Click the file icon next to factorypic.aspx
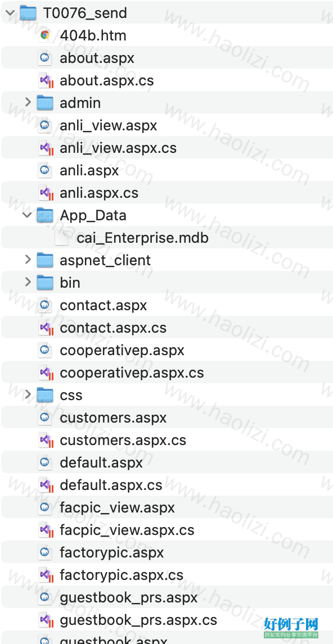The height and width of the screenshot is (644, 333). (x=45, y=552)
